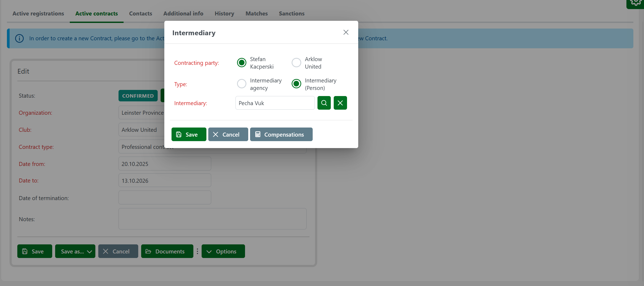Expand the Options dropdown menu
This screenshot has width=644, height=286.
tap(223, 251)
